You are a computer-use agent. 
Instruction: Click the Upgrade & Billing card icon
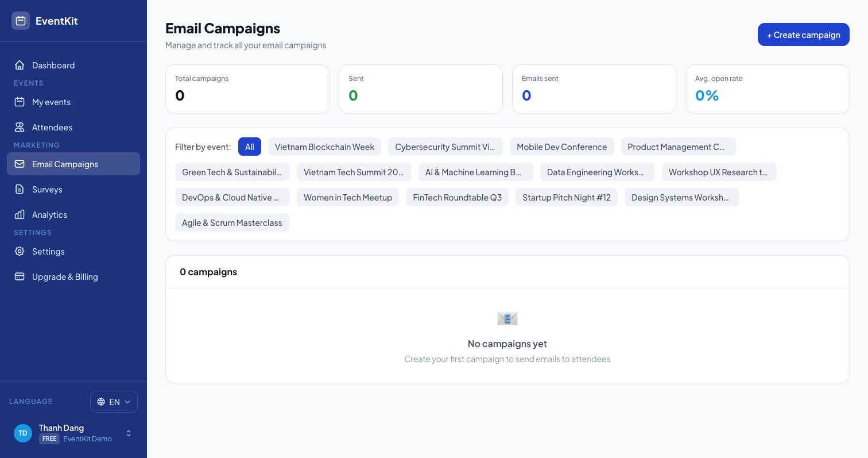[20, 276]
